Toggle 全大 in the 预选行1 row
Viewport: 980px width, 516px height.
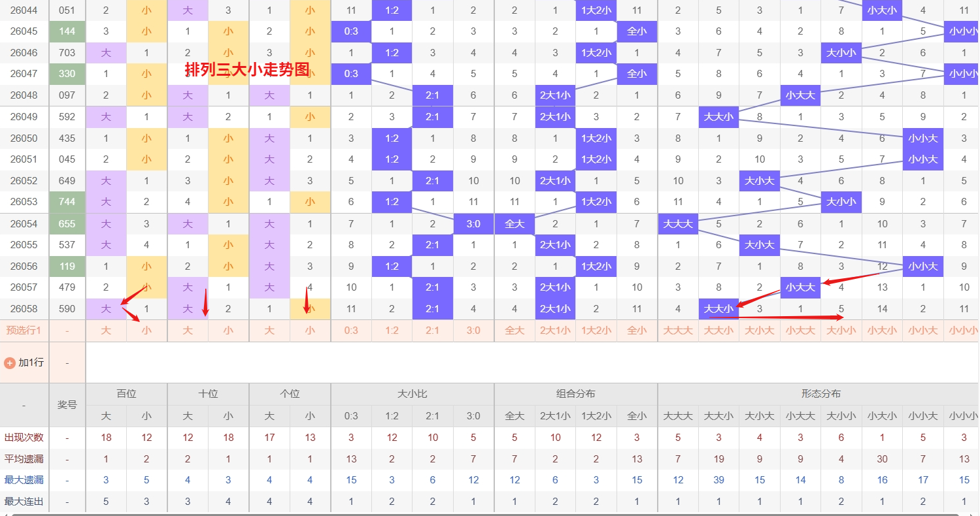[515, 331]
